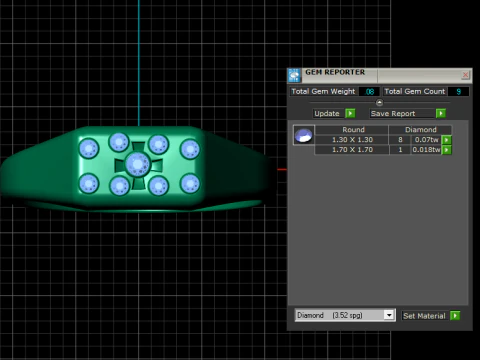Collapse the panel with the round up-arrow
The height and width of the screenshot is (360, 480).
coord(379,102)
